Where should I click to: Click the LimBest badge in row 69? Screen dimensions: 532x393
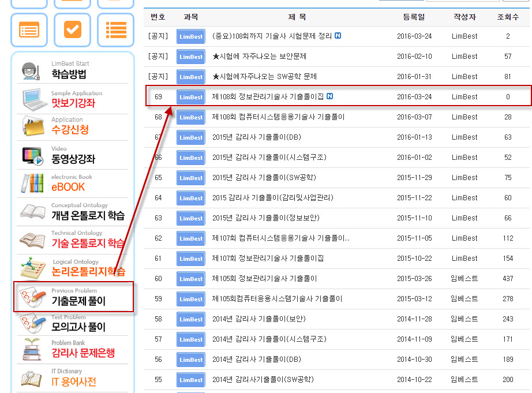click(x=191, y=97)
